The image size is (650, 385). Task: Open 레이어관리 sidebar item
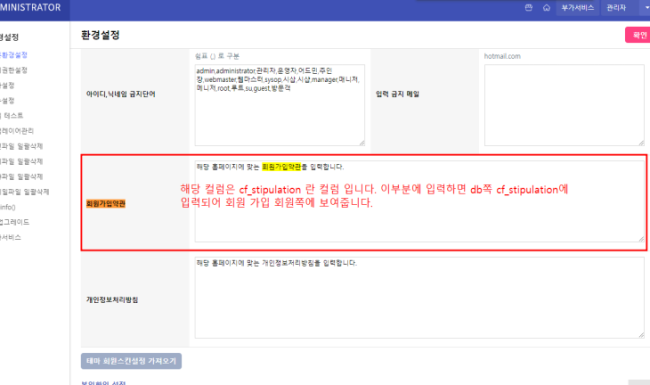(17, 131)
